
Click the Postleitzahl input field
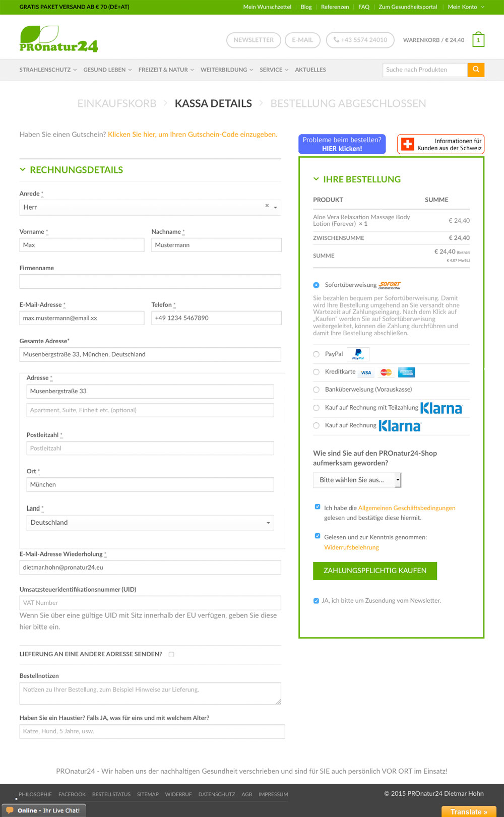click(x=150, y=448)
